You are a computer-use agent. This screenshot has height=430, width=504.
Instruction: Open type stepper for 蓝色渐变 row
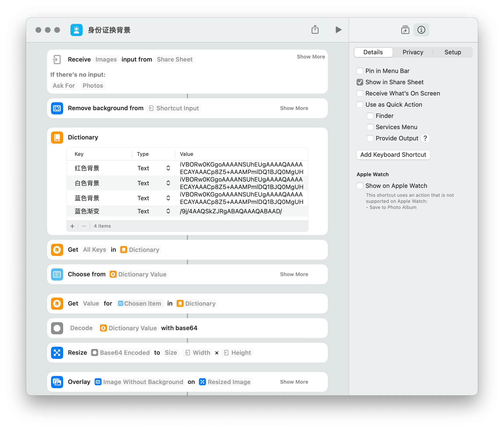168,211
